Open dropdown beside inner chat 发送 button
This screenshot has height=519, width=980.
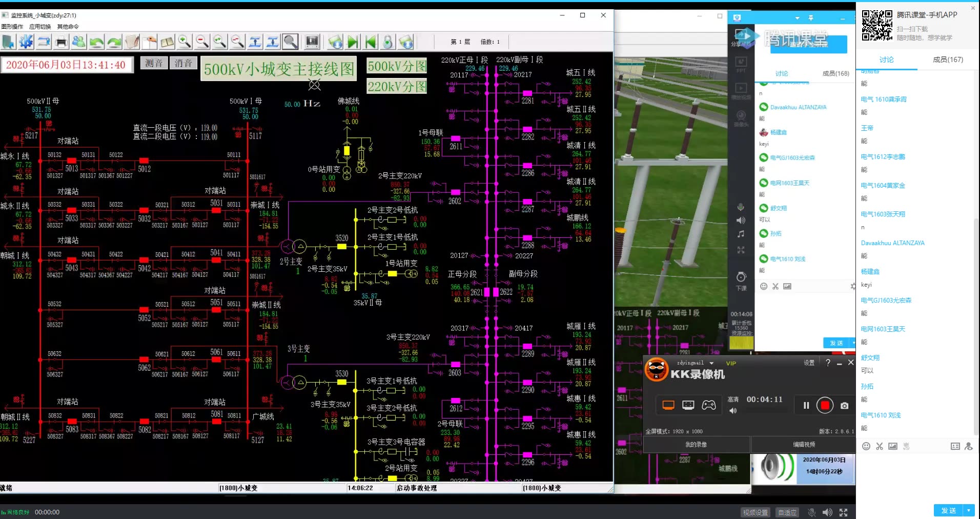coord(853,343)
